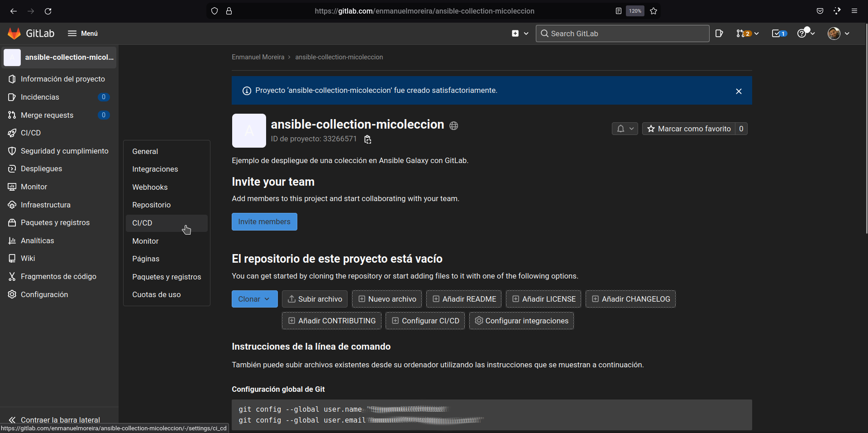The width and height of the screenshot is (868, 433).
Task: Click Añadir CHANGELOG button
Action: tap(630, 299)
